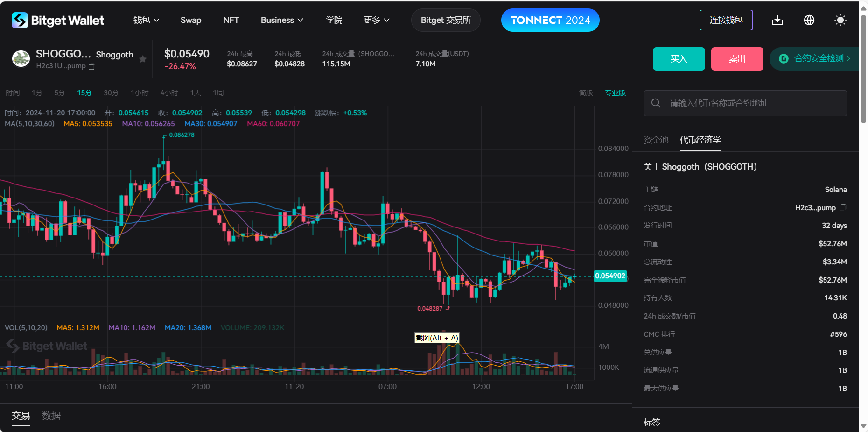This screenshot has height=432, width=868.
Task: Click the $3.34M total liquidity value
Action: tap(835, 262)
